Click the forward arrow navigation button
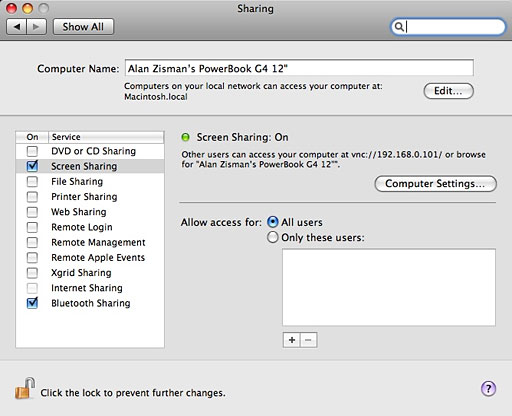Image resolution: width=512 pixels, height=416 pixels. point(36,27)
